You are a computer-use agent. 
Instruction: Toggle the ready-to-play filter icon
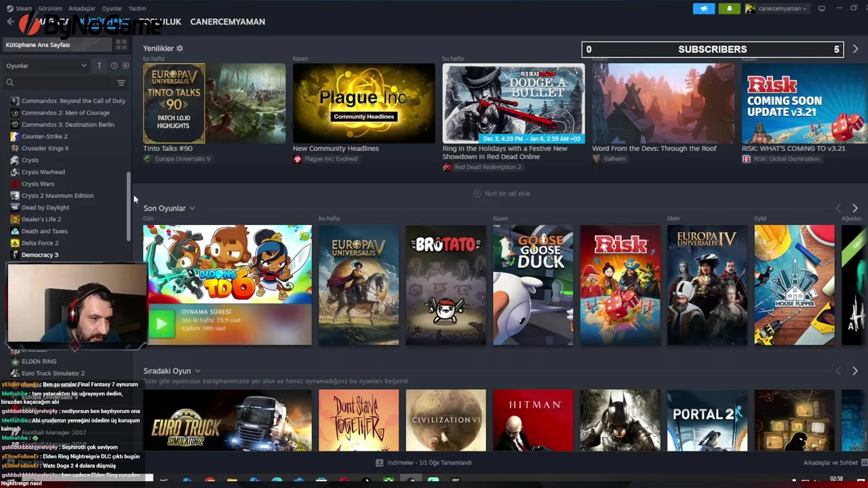[x=125, y=66]
